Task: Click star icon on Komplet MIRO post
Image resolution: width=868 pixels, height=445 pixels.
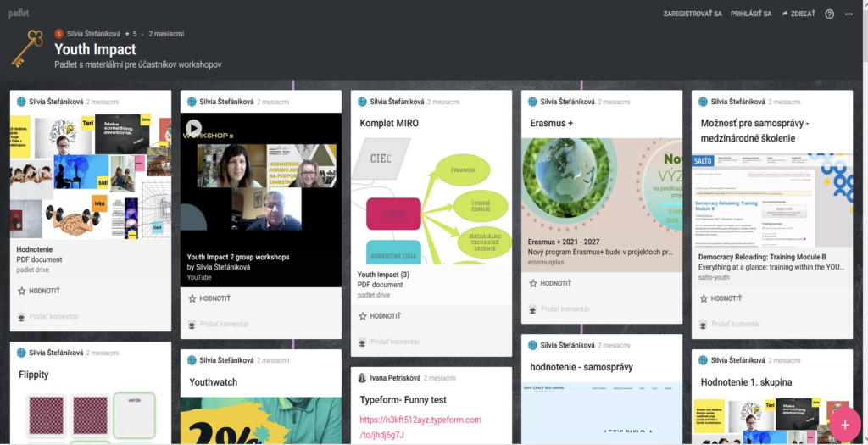Action: 363,316
